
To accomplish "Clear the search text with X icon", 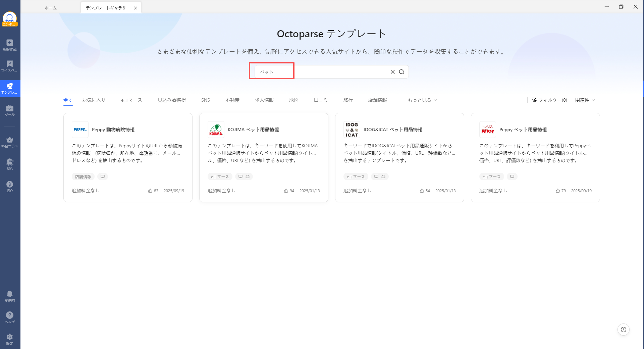I will 392,72.
